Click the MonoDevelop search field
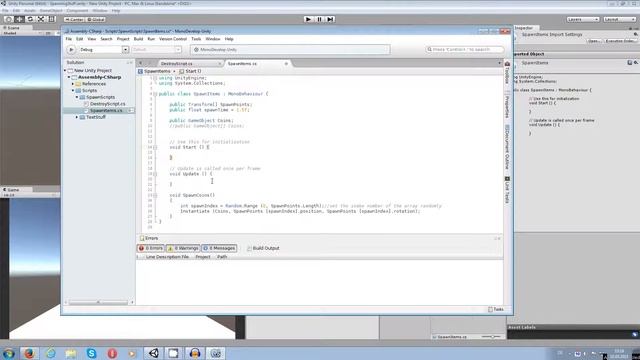Screen dimensions: 640x360 [x=464, y=49]
